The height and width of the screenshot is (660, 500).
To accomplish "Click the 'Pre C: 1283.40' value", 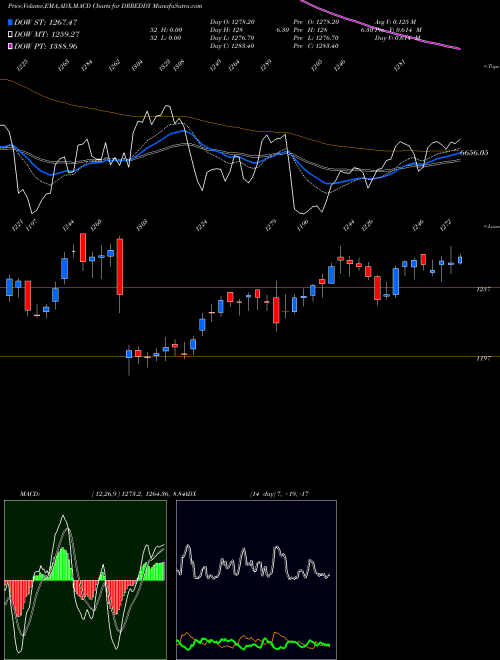I will click(x=316, y=46).
